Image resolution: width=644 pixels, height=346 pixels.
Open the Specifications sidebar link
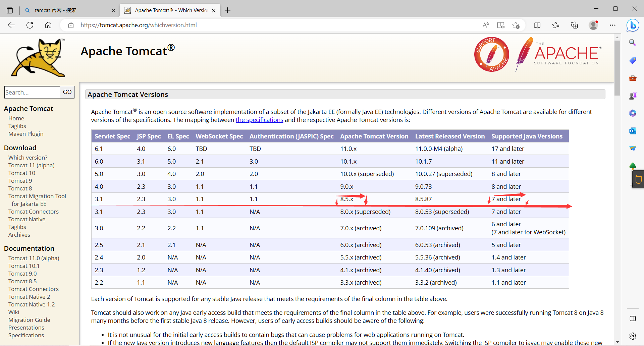(x=26, y=335)
